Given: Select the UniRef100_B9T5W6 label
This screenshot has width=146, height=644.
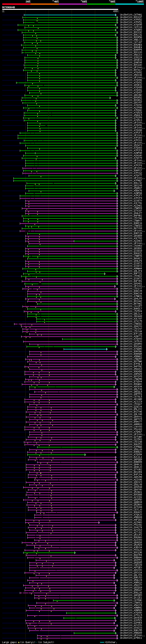Looking at the screenshot, I should pos(131,361).
